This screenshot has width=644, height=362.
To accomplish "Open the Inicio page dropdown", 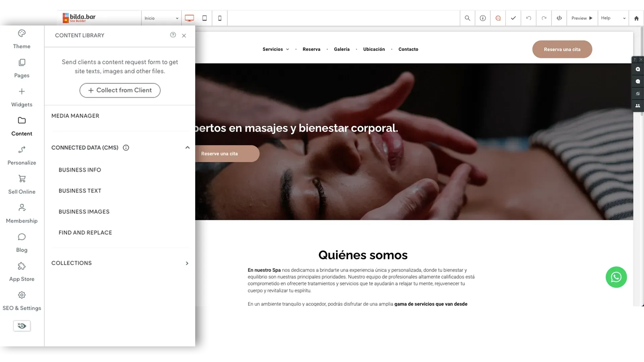I will coord(161,18).
